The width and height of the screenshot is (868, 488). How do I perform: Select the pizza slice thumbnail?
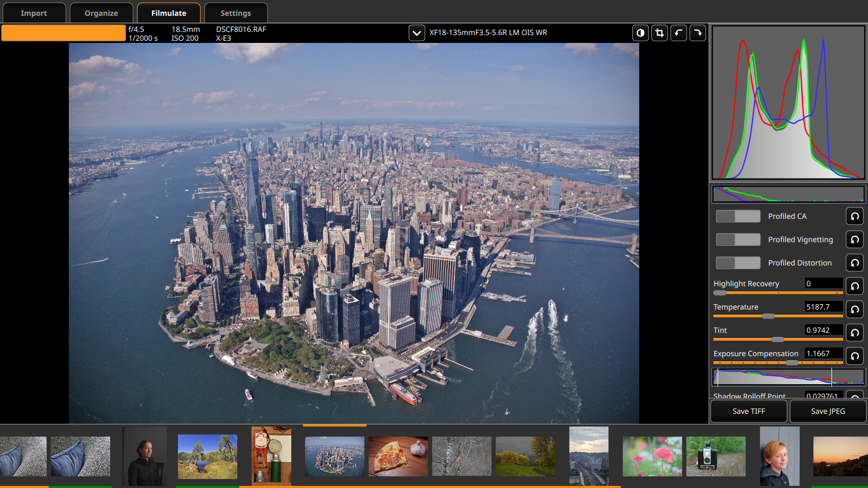pos(398,456)
